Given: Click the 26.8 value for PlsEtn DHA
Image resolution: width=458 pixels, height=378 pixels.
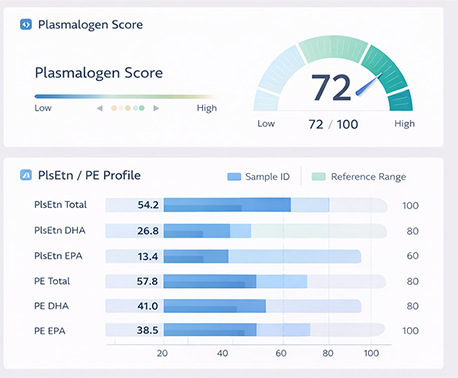Looking at the screenshot, I should pyautogui.click(x=148, y=231).
